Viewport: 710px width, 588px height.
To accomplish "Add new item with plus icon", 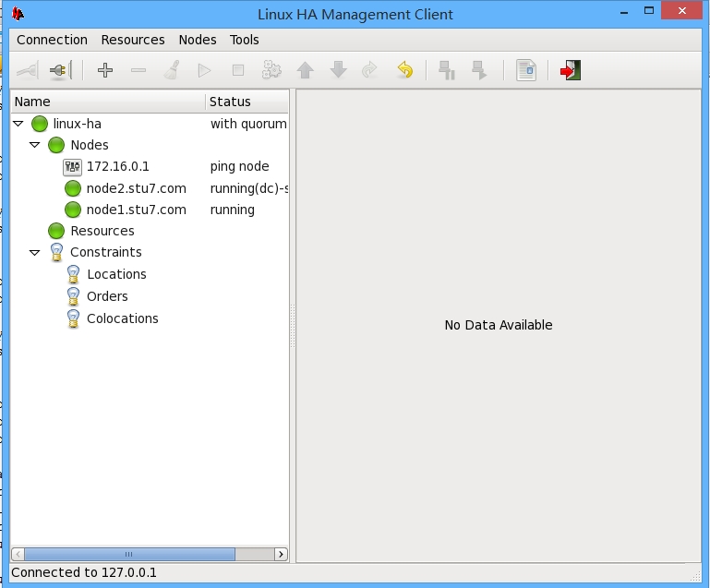I will tap(105, 70).
